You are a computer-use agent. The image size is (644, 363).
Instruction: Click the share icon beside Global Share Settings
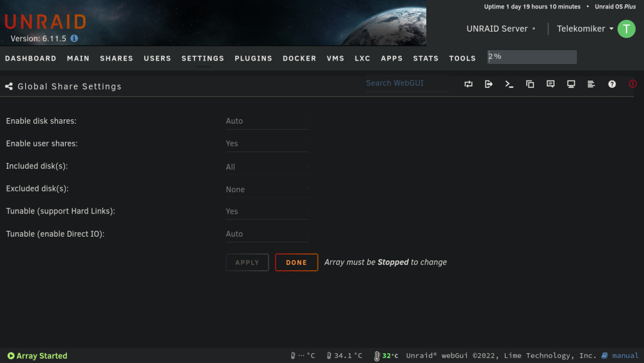pos(8,86)
